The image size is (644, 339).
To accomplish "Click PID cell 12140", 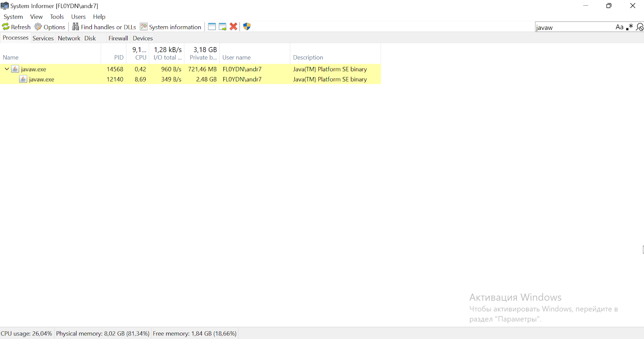I will tap(115, 79).
